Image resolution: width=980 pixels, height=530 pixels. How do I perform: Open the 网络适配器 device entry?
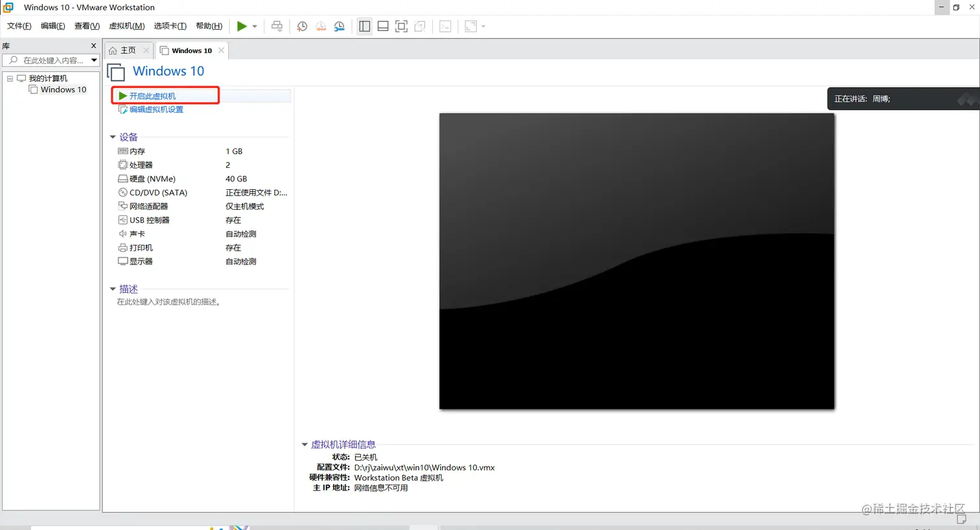tap(148, 207)
